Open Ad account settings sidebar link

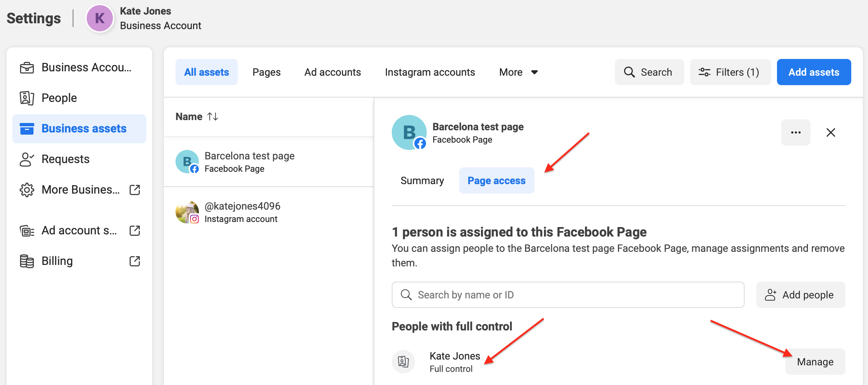pos(79,230)
